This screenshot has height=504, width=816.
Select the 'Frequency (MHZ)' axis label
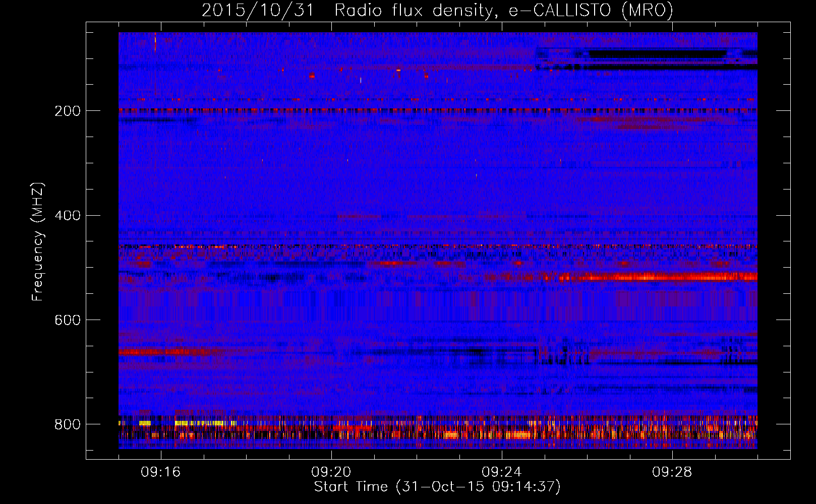coord(38,241)
